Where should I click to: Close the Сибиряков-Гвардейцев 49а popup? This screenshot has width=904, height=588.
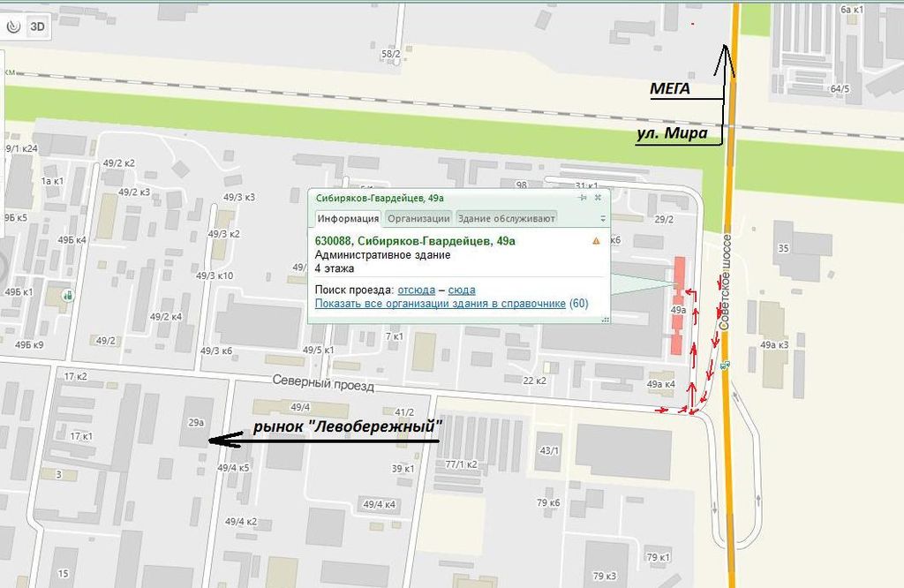[598, 198]
